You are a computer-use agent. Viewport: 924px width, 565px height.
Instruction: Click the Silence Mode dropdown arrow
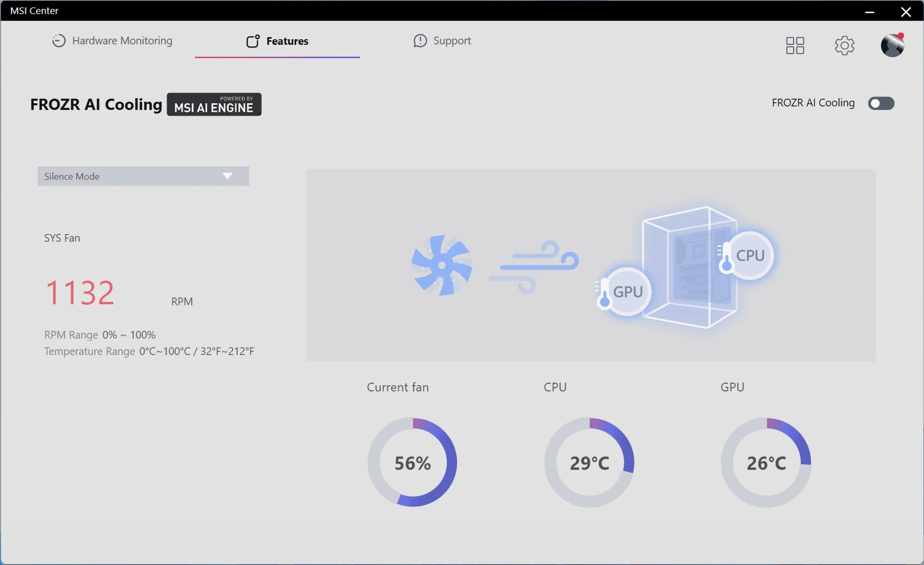pos(228,176)
